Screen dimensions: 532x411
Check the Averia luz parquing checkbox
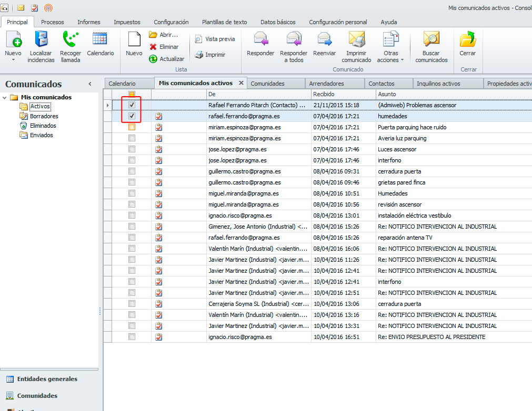[x=132, y=138]
